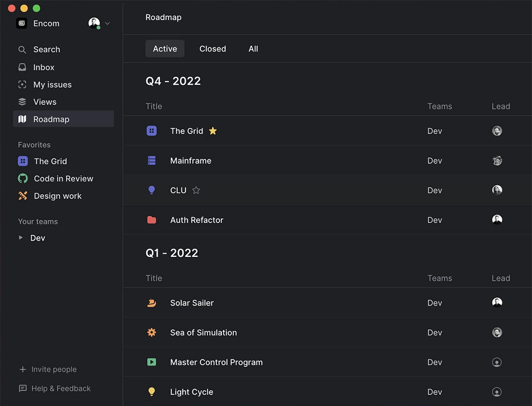Open The Grid favorite icon in sidebar

pyautogui.click(x=23, y=161)
